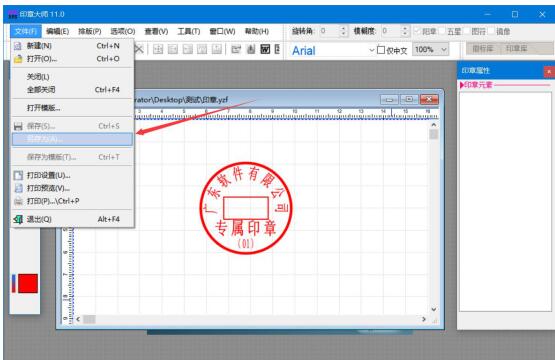Open the 选项(O) menu

pos(122,31)
